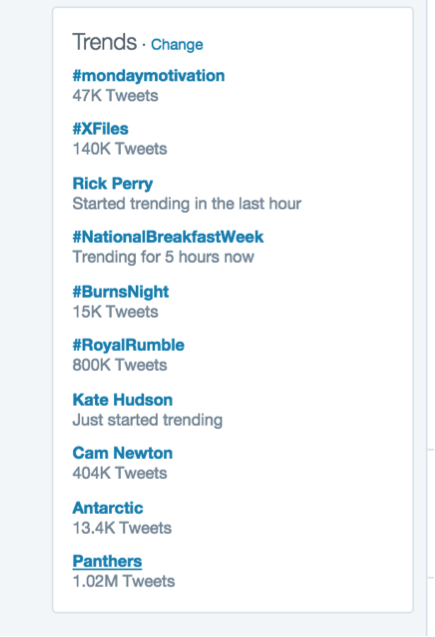Click 'Trending for 5 hours now' text
This screenshot has height=637, width=435.
point(163,257)
